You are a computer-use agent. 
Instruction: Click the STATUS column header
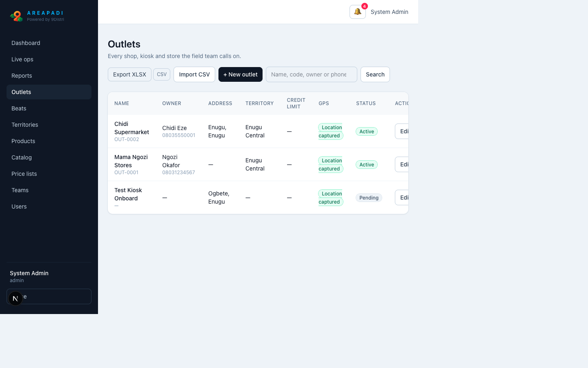click(366, 103)
